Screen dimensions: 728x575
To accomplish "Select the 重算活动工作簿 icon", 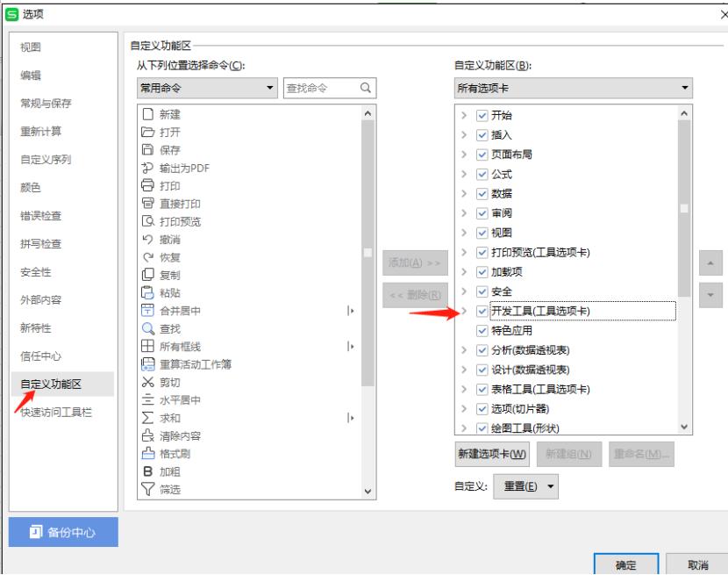I will point(147,364).
